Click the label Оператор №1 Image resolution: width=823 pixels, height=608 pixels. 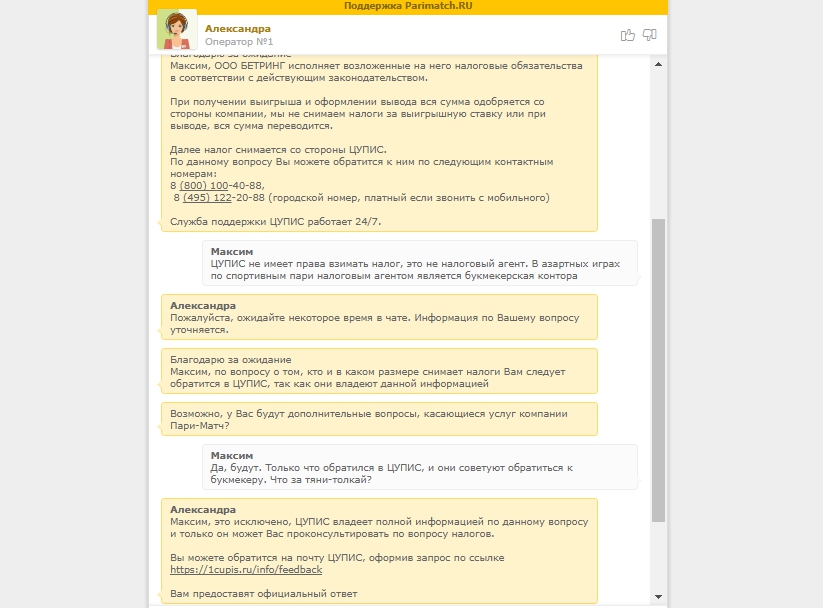click(239, 41)
